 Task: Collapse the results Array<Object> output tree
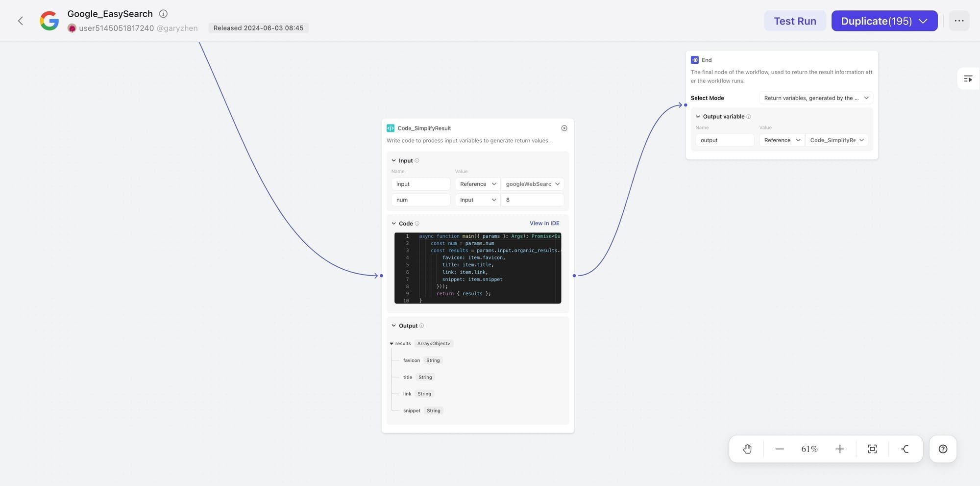[x=392, y=343]
